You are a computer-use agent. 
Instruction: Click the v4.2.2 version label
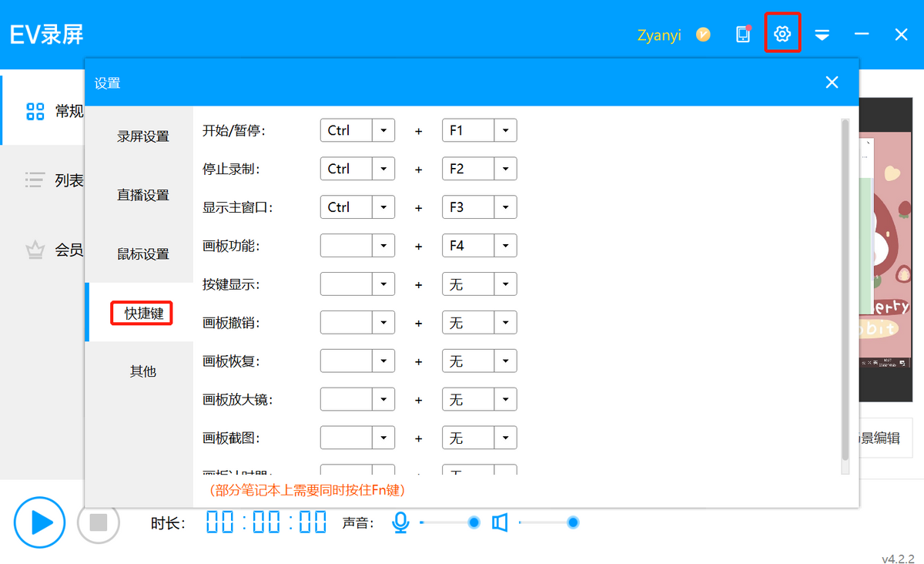[898, 558]
